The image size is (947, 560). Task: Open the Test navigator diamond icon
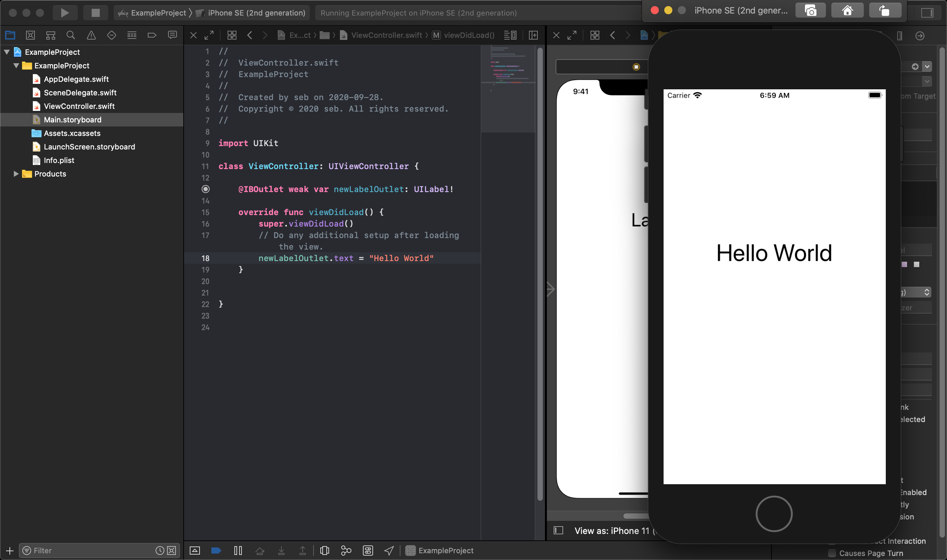coord(111,35)
